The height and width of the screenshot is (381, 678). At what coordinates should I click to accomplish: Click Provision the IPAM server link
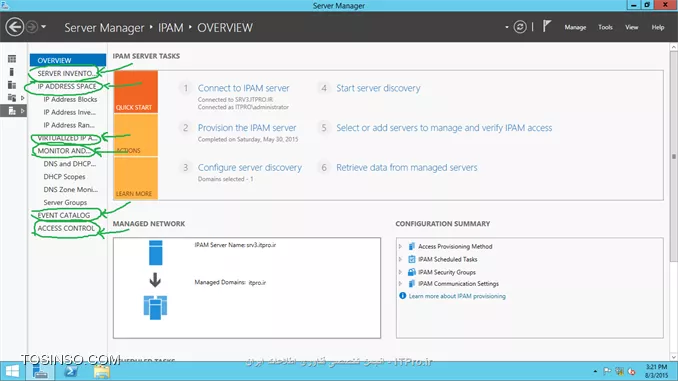247,128
